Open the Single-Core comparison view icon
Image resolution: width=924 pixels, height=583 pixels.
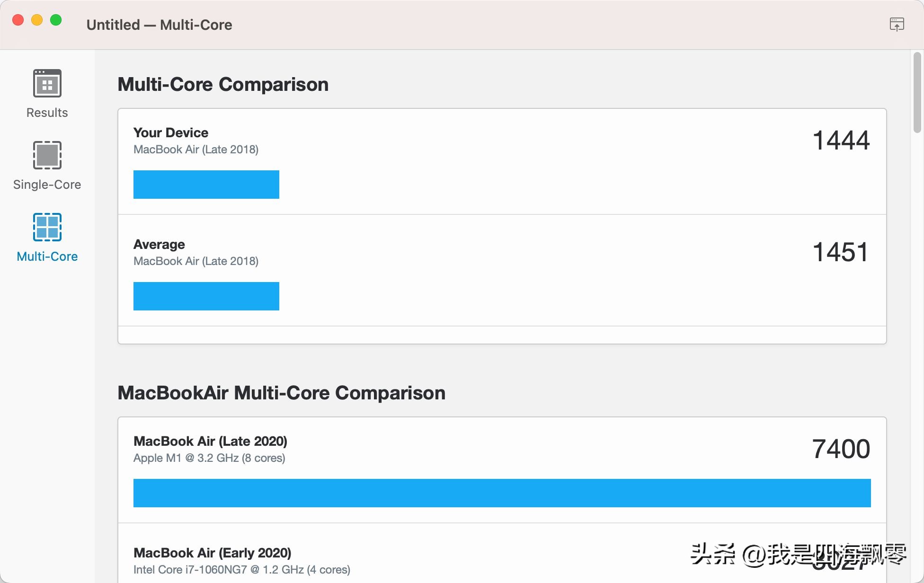(x=46, y=155)
